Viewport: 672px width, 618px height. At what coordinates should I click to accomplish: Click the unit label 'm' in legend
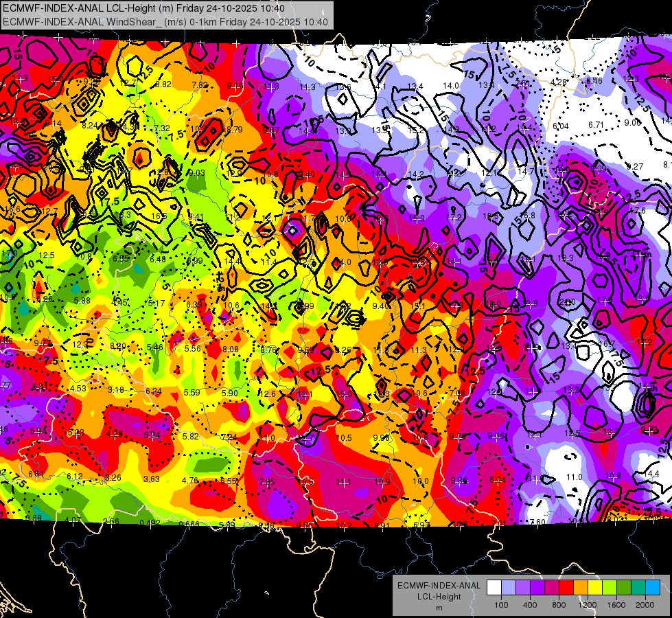point(439,608)
